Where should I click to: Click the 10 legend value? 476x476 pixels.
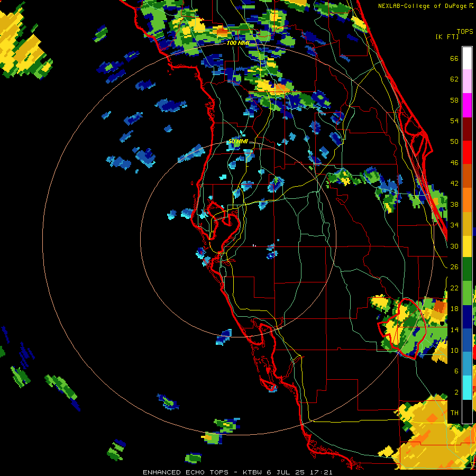point(454,350)
